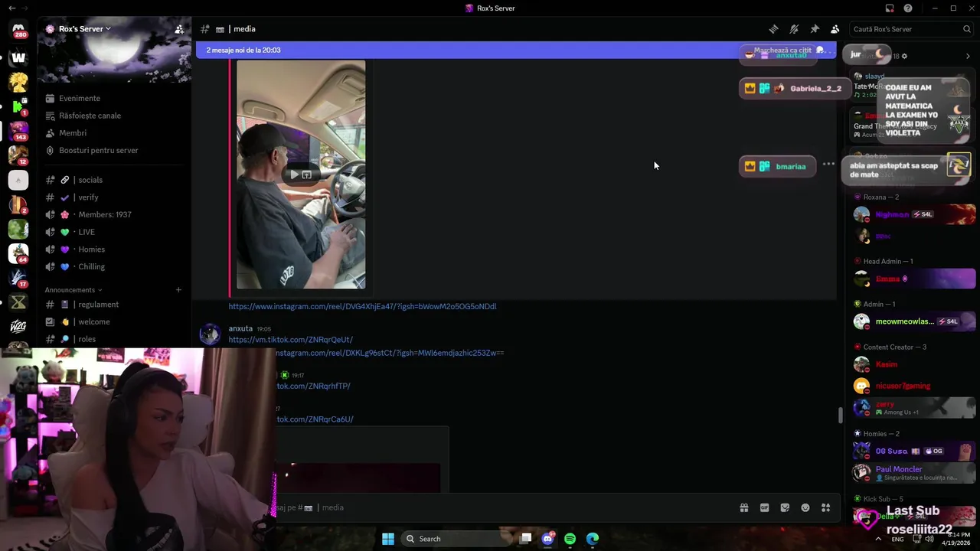Show hidden system tray icons chevron
Image resolution: width=980 pixels, height=551 pixels.
pos(878,539)
